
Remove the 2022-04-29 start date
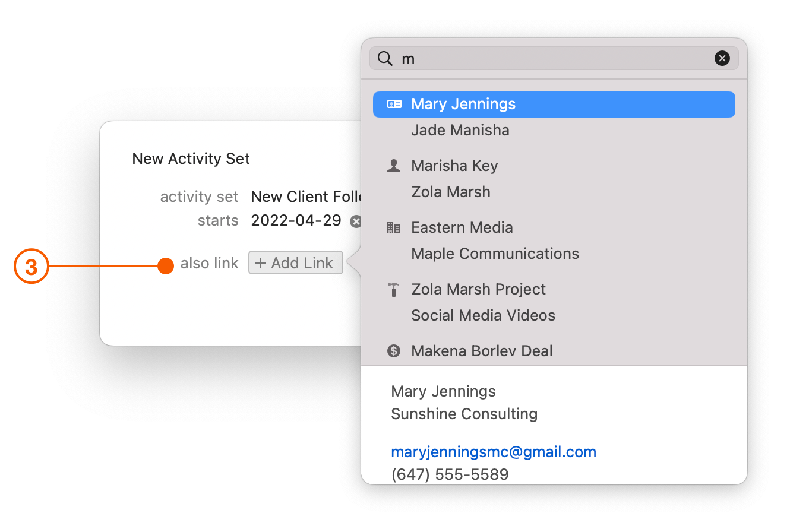pos(356,221)
